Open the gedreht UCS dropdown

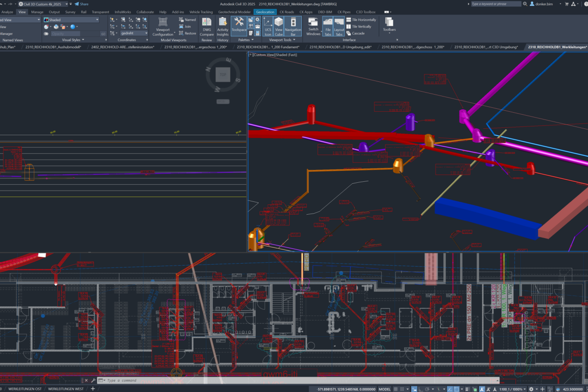click(x=134, y=33)
